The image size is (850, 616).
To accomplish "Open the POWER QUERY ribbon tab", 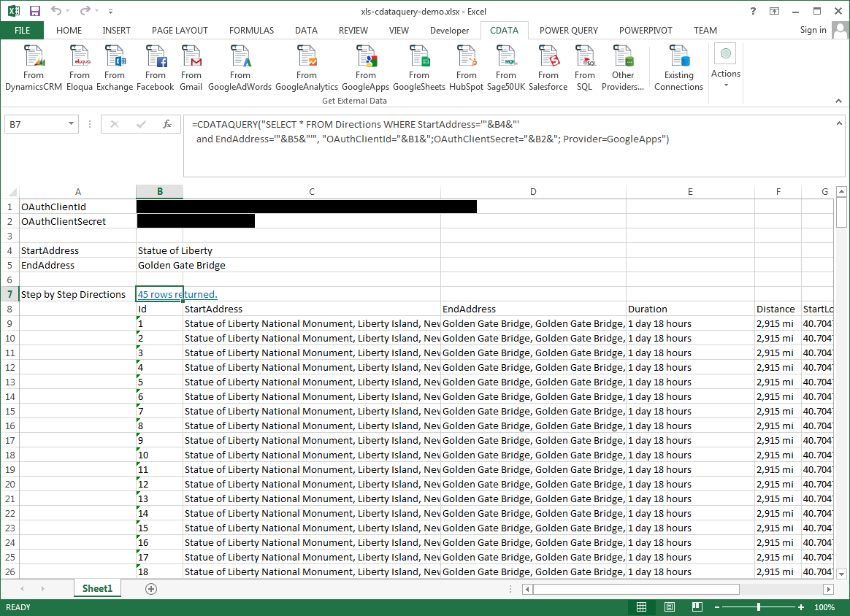I will point(568,31).
